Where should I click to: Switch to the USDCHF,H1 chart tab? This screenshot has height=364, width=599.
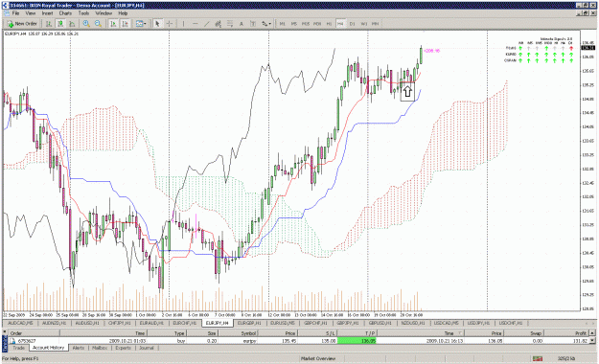click(x=511, y=323)
